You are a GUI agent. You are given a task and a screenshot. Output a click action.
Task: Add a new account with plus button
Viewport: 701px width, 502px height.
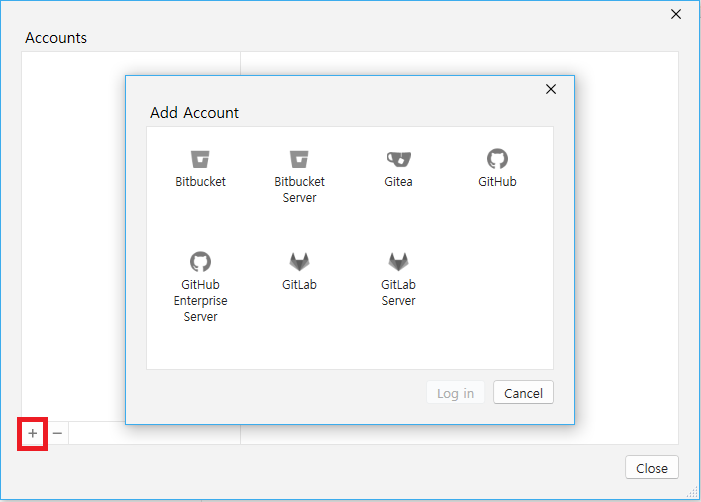click(x=33, y=433)
